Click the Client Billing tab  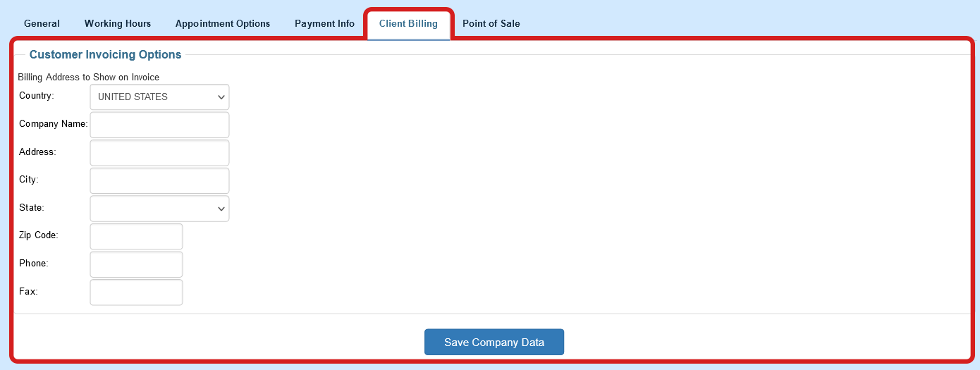(408, 24)
